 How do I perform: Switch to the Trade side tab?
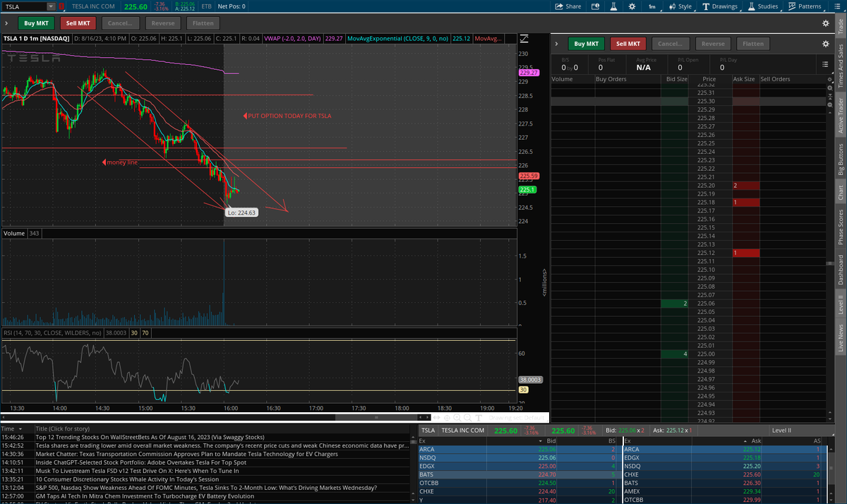coord(840,25)
